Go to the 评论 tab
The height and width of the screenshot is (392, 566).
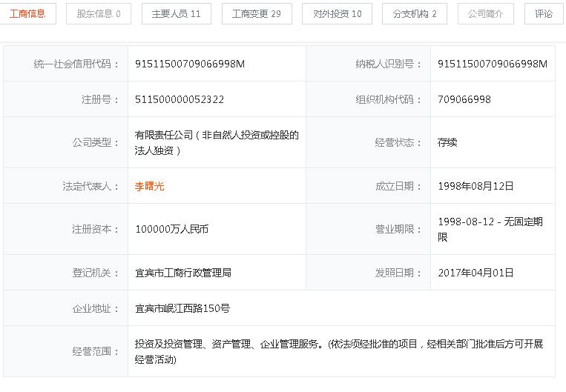pyautogui.click(x=544, y=13)
